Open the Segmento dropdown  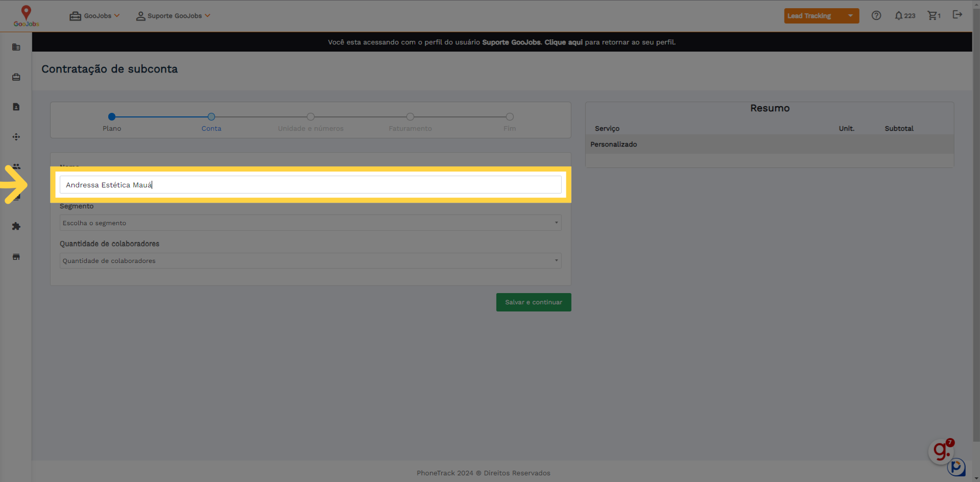point(310,223)
